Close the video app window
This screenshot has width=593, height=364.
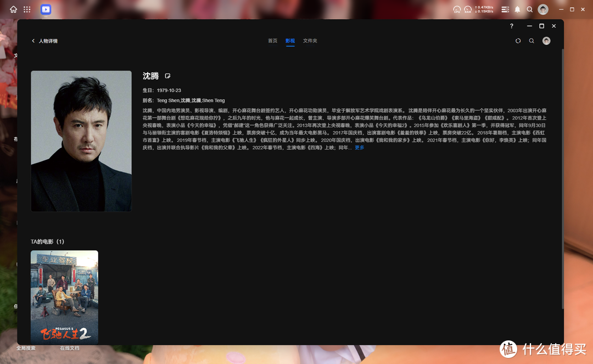553,26
